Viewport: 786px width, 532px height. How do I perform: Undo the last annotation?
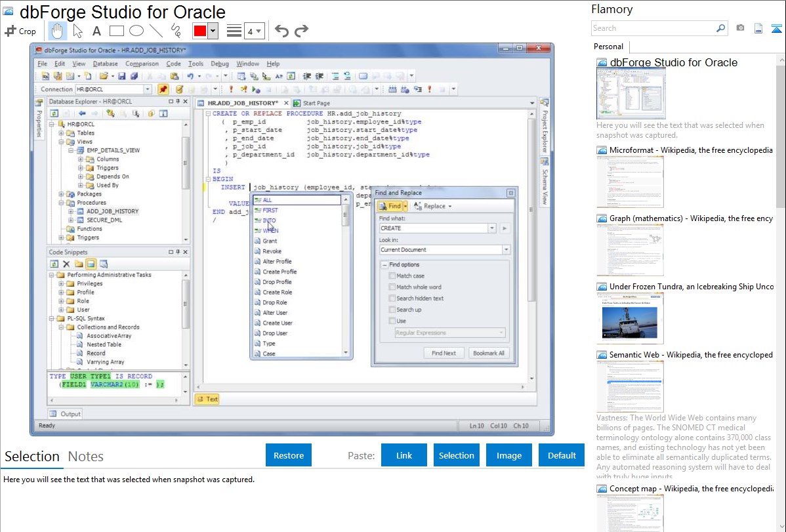click(281, 31)
